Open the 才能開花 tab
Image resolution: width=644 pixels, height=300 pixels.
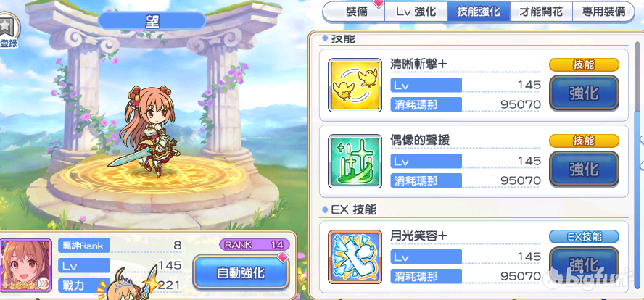point(541,12)
